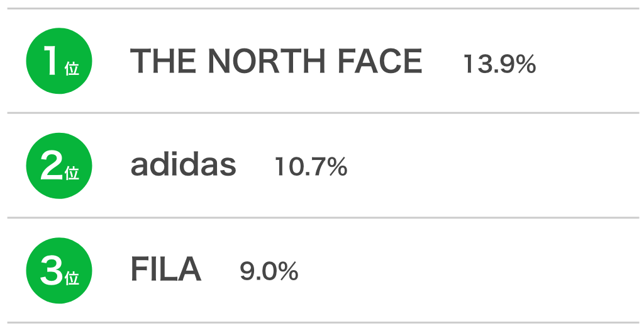Click the 位 character in second badge
This screenshot has width=644, height=335.
coord(72,173)
